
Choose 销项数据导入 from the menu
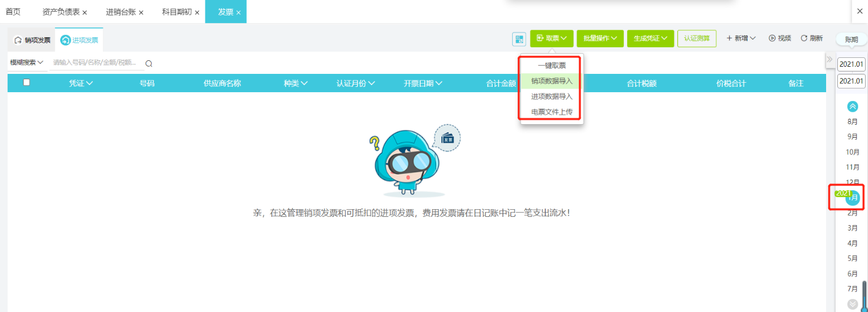(x=552, y=81)
